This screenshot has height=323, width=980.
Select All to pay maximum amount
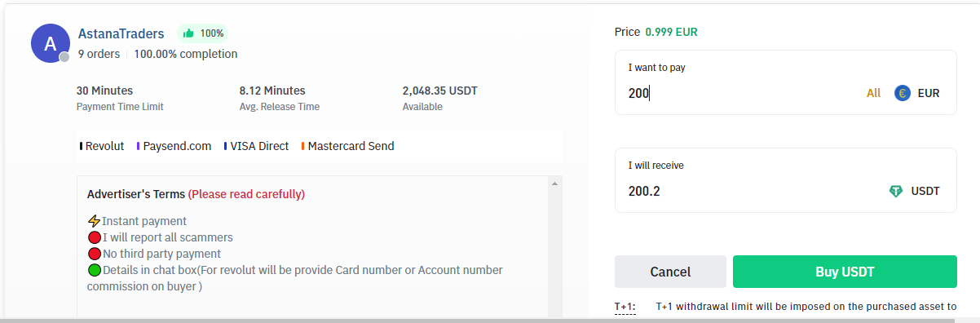tap(873, 93)
